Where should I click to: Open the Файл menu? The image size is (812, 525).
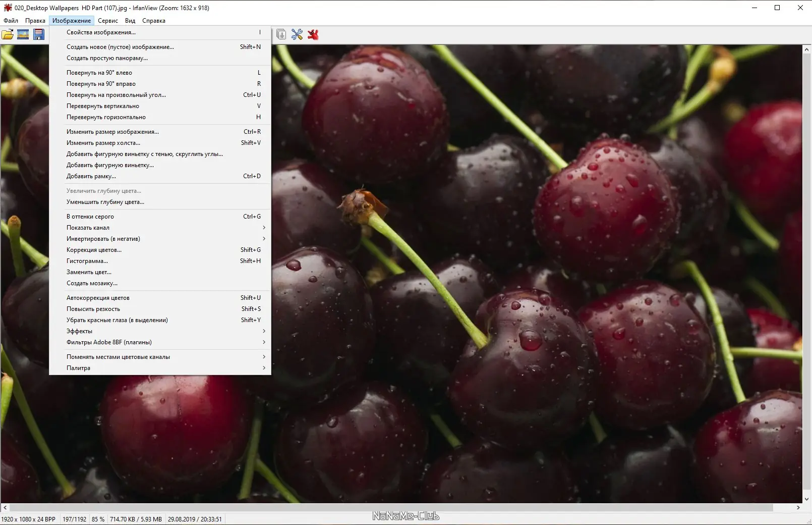click(11, 21)
